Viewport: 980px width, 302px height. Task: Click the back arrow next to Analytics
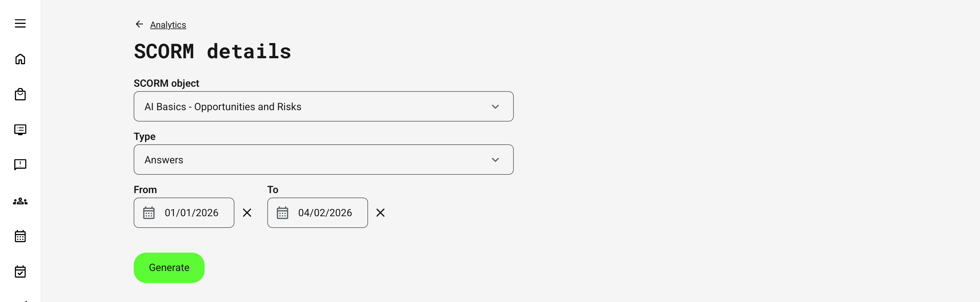(x=139, y=24)
